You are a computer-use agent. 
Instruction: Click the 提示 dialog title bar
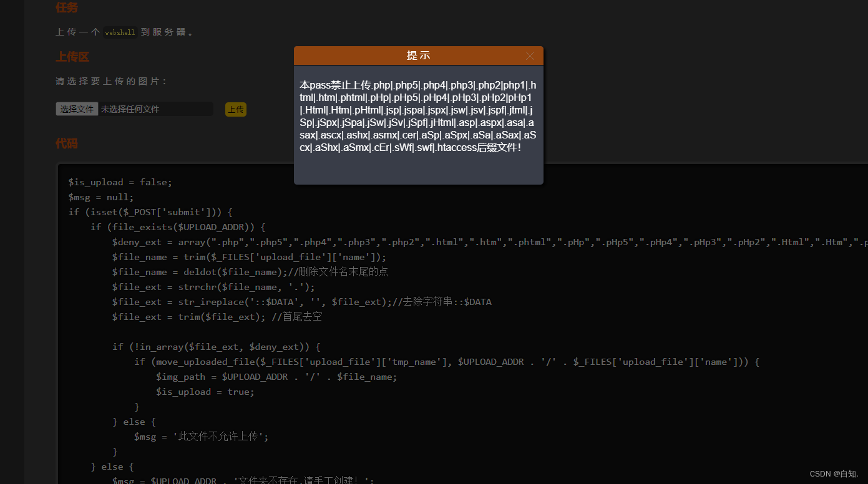(419, 56)
